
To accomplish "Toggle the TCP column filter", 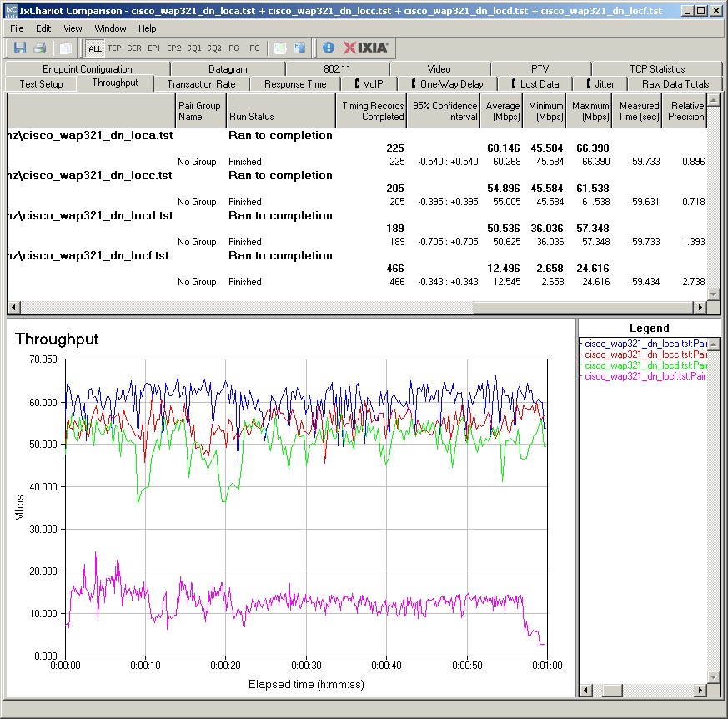I will [x=114, y=48].
